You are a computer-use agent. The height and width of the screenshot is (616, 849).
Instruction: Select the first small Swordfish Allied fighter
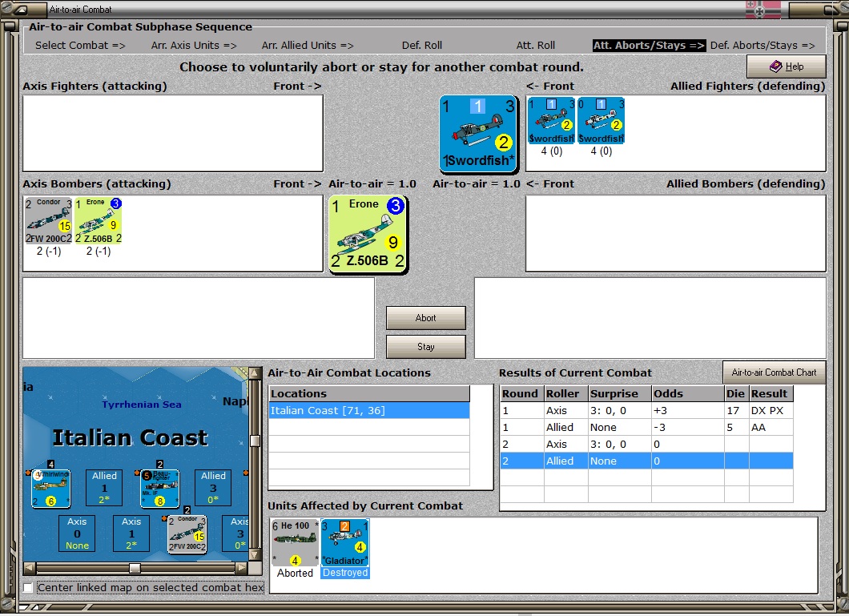point(551,121)
